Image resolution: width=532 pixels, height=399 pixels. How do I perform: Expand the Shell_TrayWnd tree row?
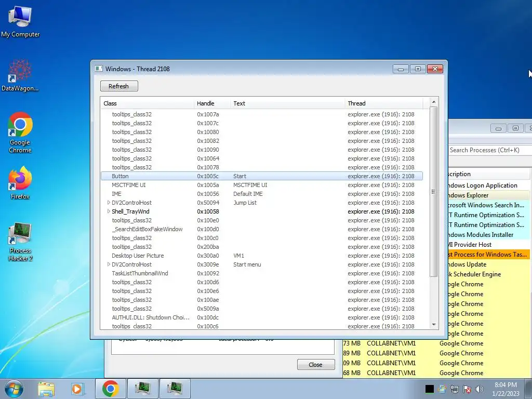[x=108, y=211]
